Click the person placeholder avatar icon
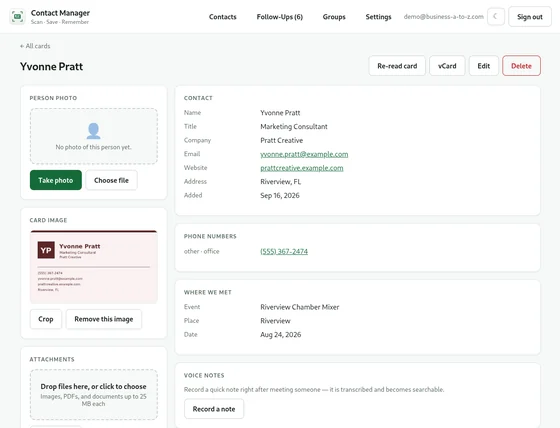Screen dimensions: 560x428 click(x=94, y=131)
